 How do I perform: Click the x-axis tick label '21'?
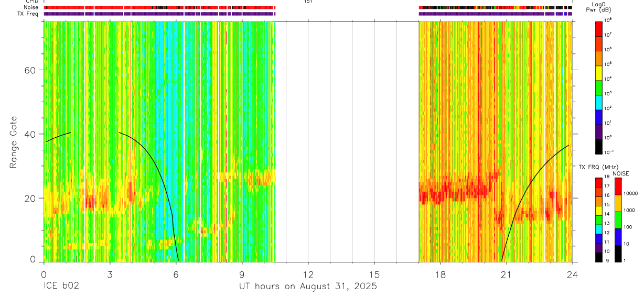tap(506, 274)
